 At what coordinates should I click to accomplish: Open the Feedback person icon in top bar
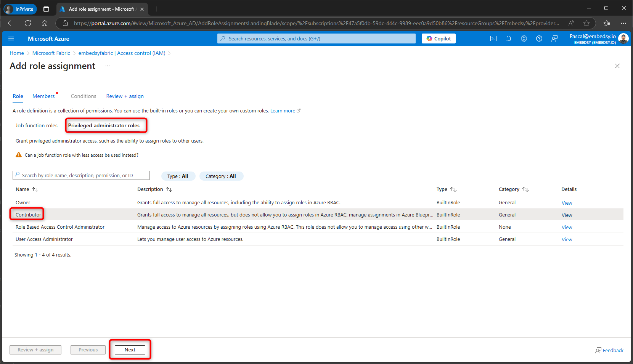pyautogui.click(x=554, y=38)
